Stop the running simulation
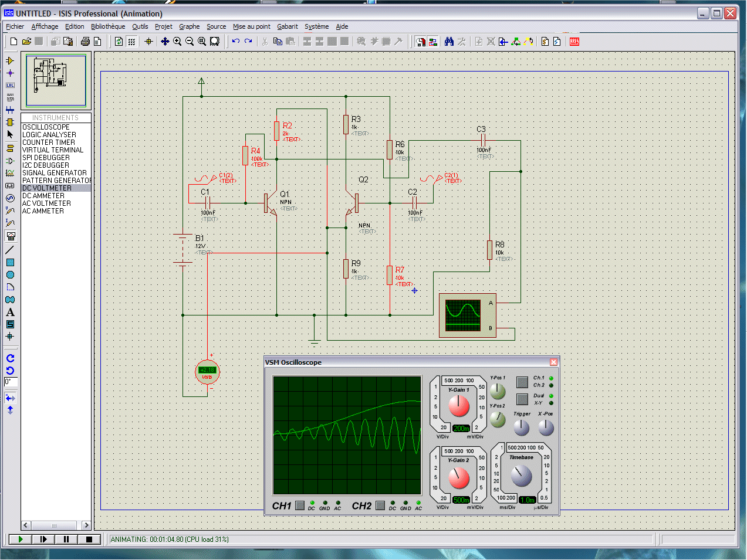 point(89,539)
